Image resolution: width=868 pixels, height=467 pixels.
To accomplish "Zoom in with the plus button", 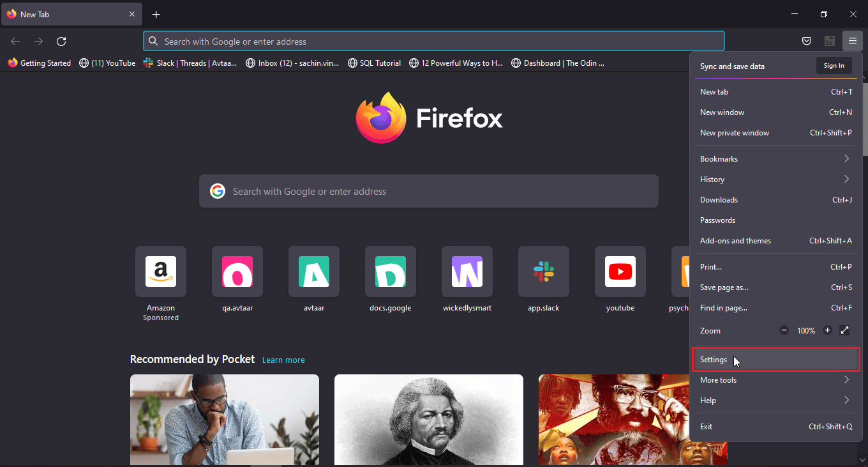I will click(x=828, y=330).
